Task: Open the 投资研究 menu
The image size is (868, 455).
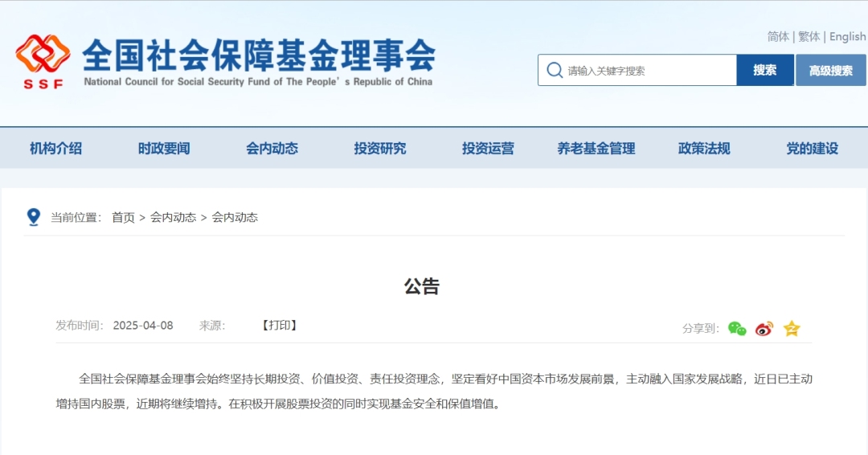Action: point(380,149)
